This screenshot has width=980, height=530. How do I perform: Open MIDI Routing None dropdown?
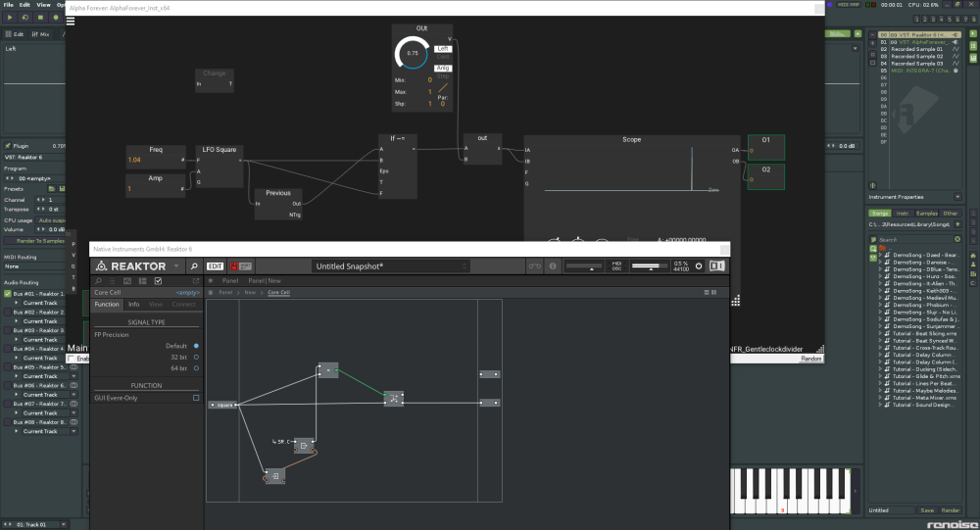tap(34, 266)
